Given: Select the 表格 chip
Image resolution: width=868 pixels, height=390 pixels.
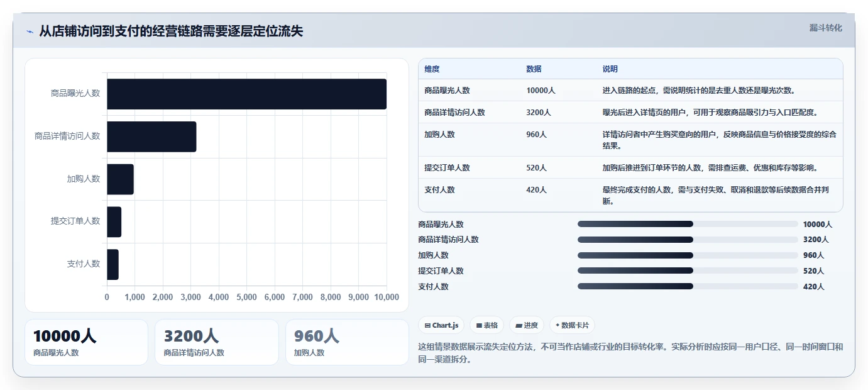Looking at the screenshot, I should pyautogui.click(x=486, y=325).
